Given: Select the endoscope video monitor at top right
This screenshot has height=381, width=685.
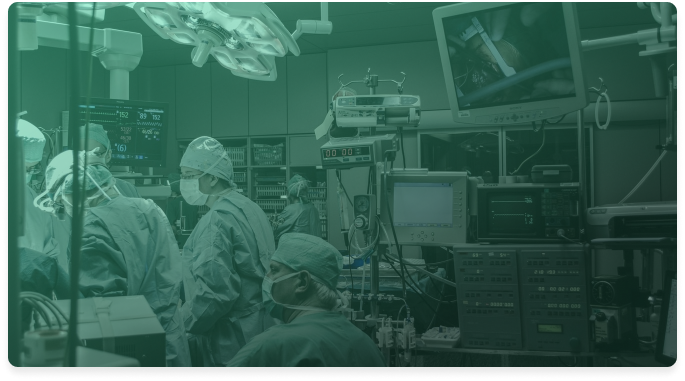Looking at the screenshot, I should click(x=510, y=62).
